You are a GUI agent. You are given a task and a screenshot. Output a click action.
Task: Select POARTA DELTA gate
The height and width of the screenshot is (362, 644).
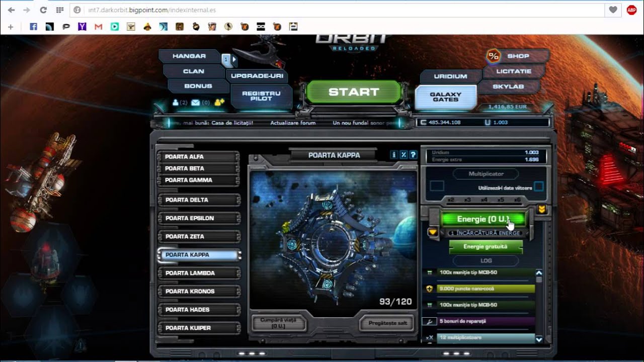[x=199, y=200]
